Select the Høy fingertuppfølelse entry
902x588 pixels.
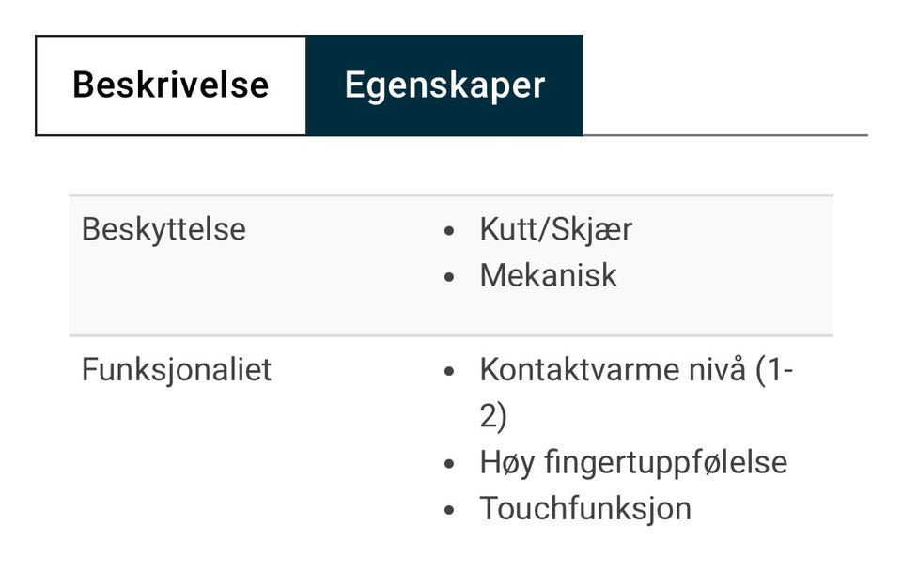click(x=633, y=462)
